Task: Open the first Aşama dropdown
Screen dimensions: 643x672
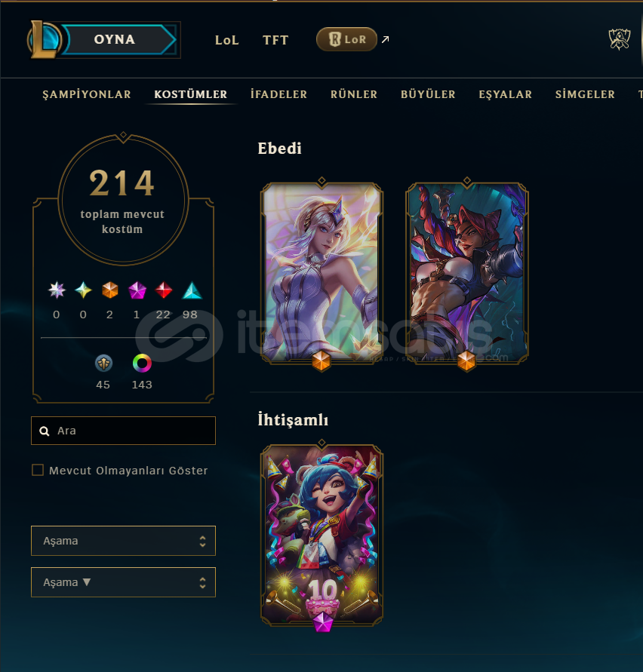Action: 123,541
